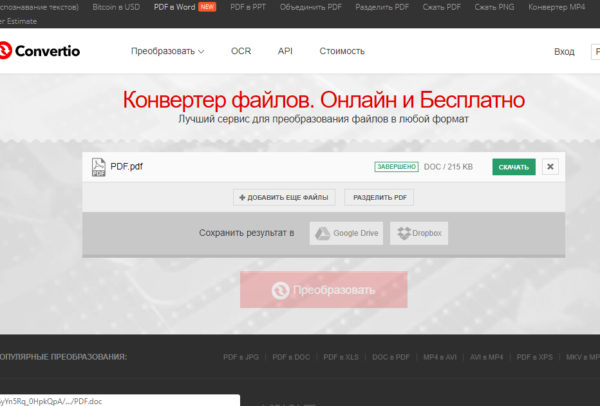Open the Стоимость pricing page

[x=342, y=51]
